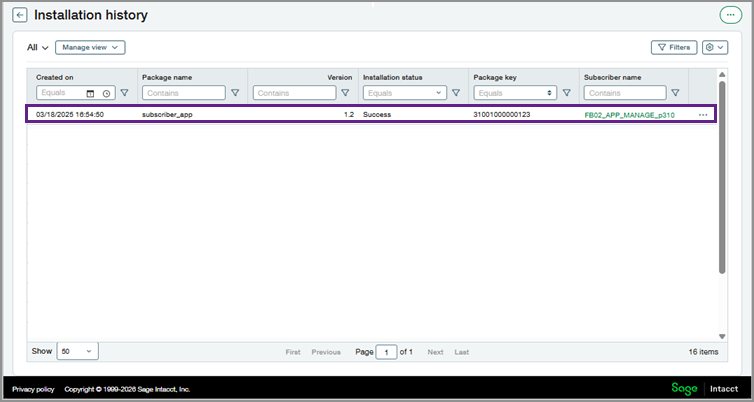
Task: Open clock time picker in Created on filter
Action: click(x=106, y=93)
